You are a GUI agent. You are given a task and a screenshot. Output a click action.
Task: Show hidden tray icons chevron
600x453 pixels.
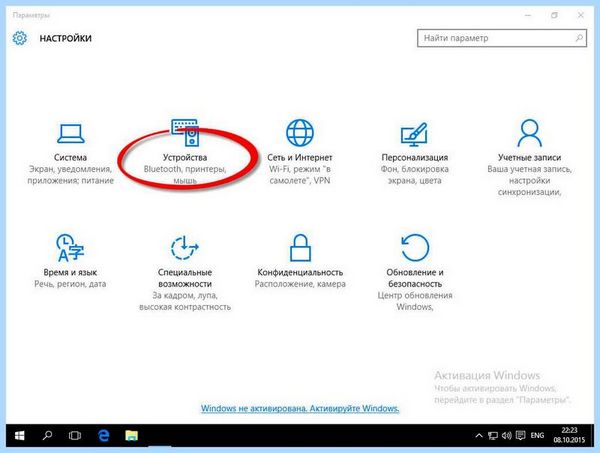click(479, 435)
